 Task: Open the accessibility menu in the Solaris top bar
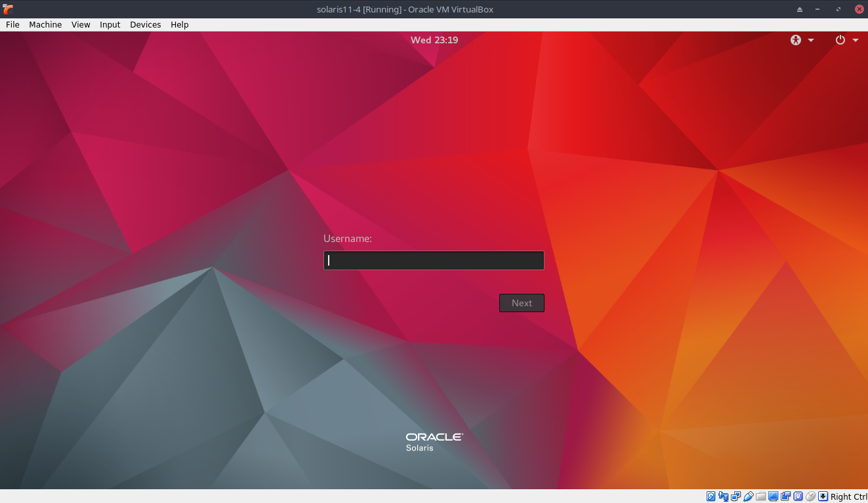point(802,40)
